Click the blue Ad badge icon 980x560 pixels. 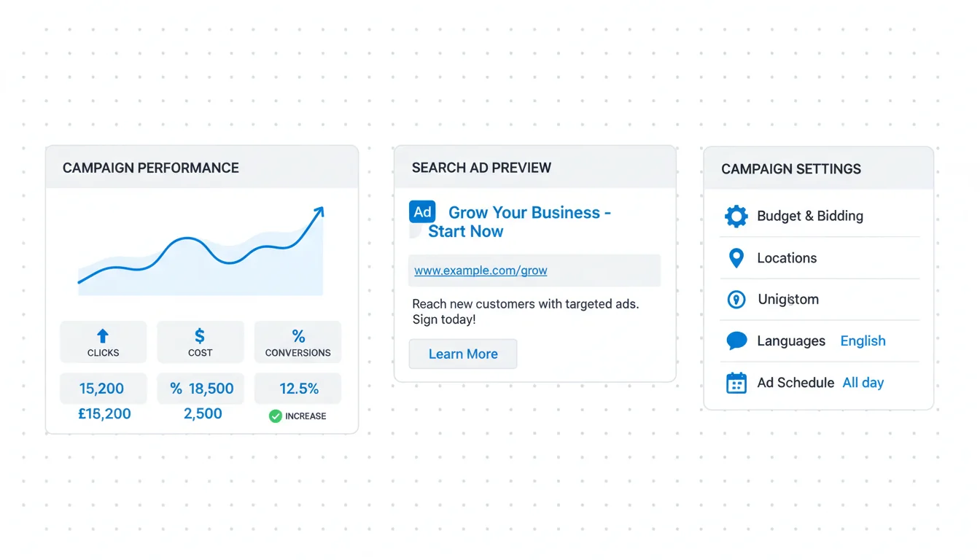pyautogui.click(x=422, y=212)
